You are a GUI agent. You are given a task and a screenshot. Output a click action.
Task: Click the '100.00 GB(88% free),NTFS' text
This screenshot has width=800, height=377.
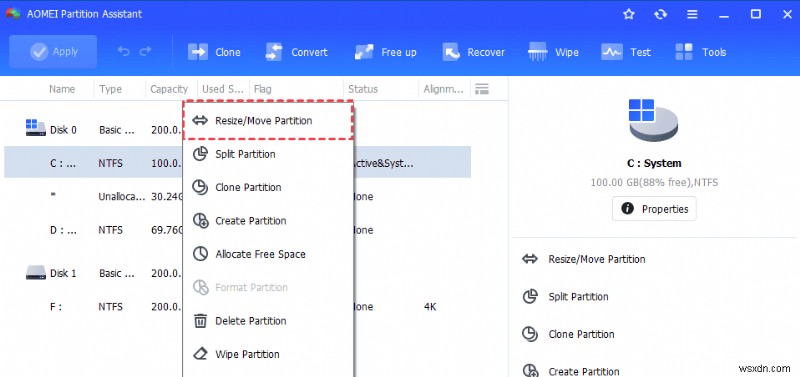pos(654,182)
